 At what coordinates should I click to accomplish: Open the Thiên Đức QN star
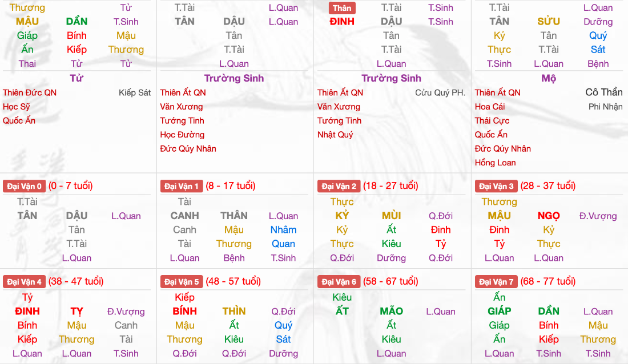(x=30, y=92)
